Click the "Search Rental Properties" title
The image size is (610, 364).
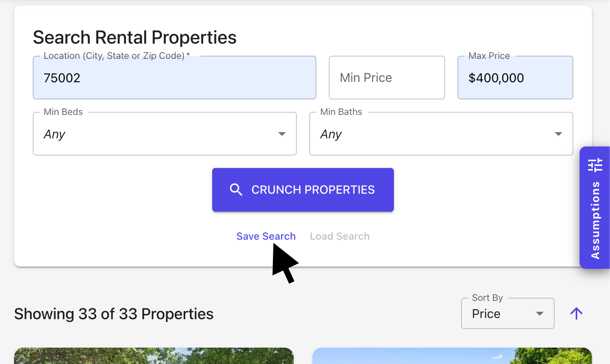click(x=135, y=37)
